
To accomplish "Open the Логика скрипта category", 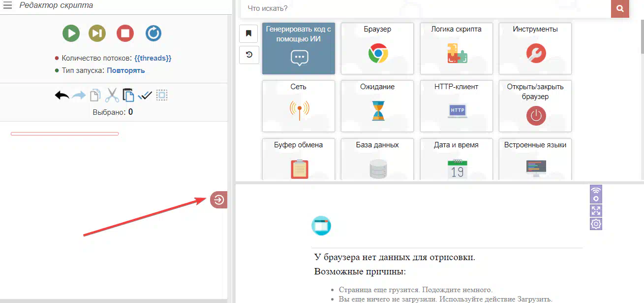I will click(457, 48).
